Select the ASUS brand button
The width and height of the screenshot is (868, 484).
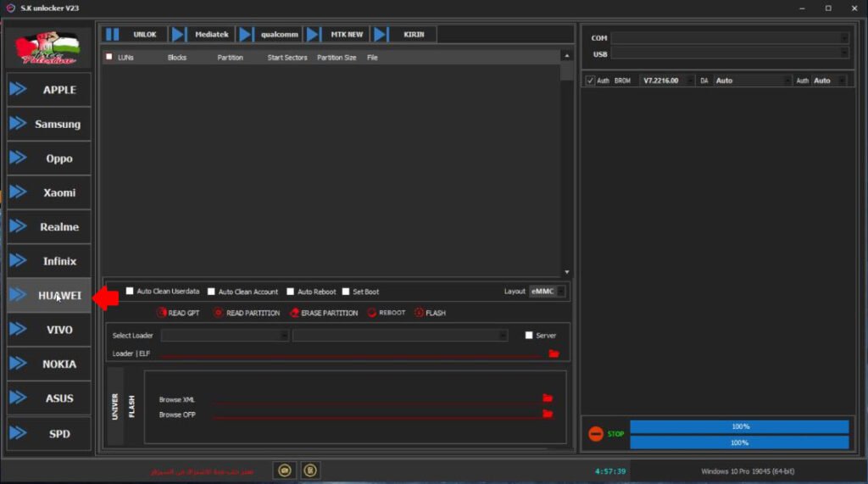coord(48,398)
